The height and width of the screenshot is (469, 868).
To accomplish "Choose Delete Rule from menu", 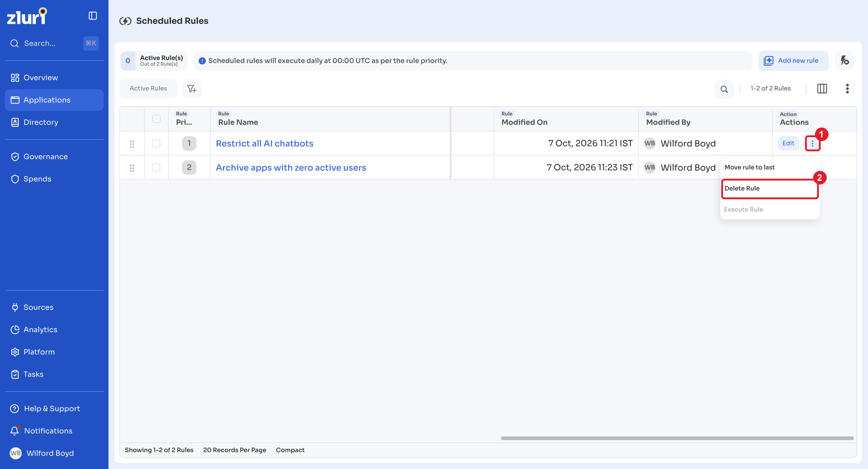I will pos(770,189).
